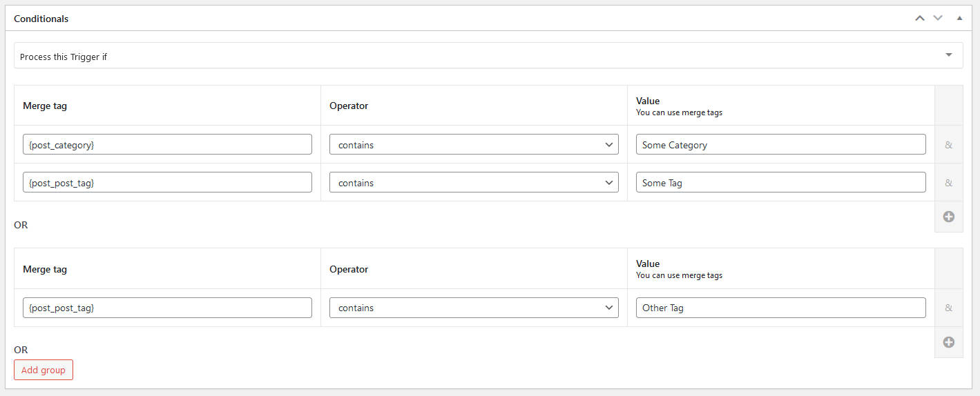Add a condition with second group's plus icon
The height and width of the screenshot is (396, 980).
[948, 342]
